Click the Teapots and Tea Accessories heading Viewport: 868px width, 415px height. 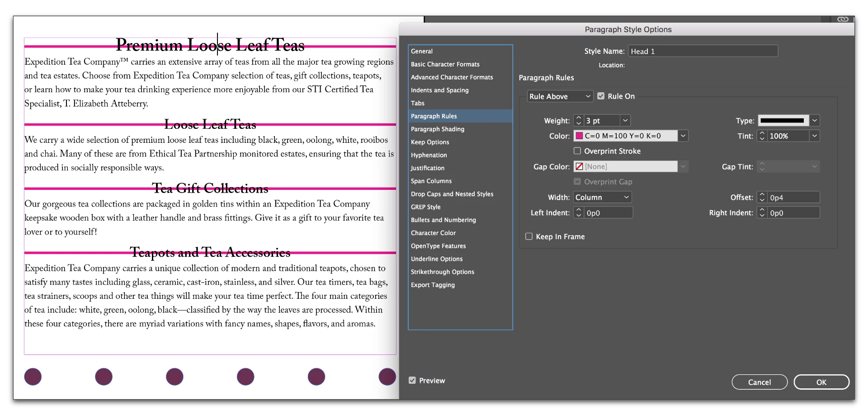210,252
